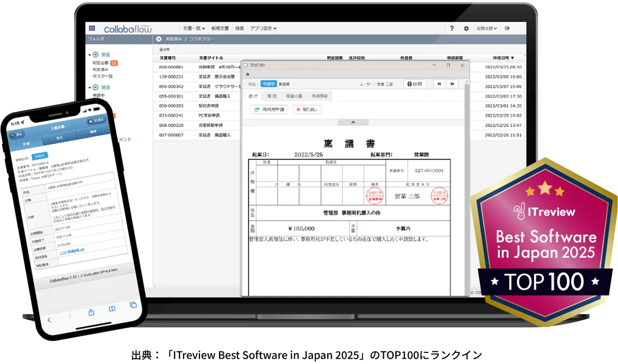
Task: Click the lock icon in popup address bar
Action: tap(247, 74)
